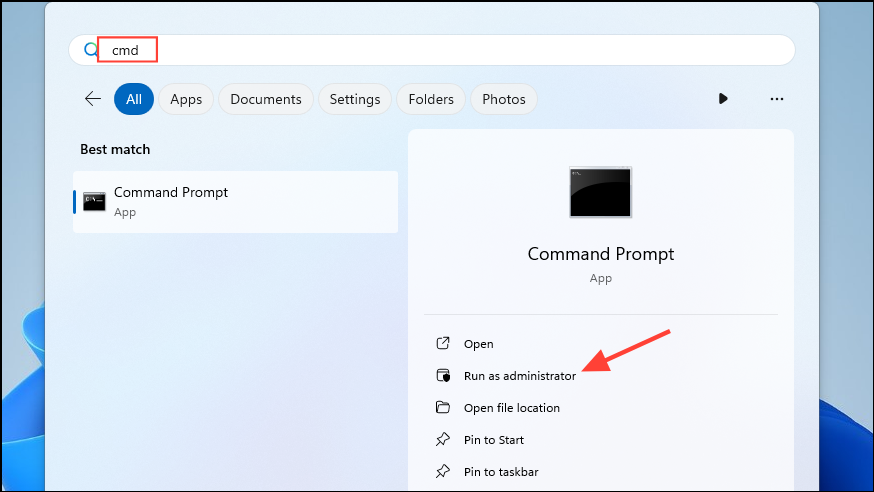Image resolution: width=874 pixels, height=492 pixels.
Task: Click the large Command Prompt preview icon
Action: 600,192
